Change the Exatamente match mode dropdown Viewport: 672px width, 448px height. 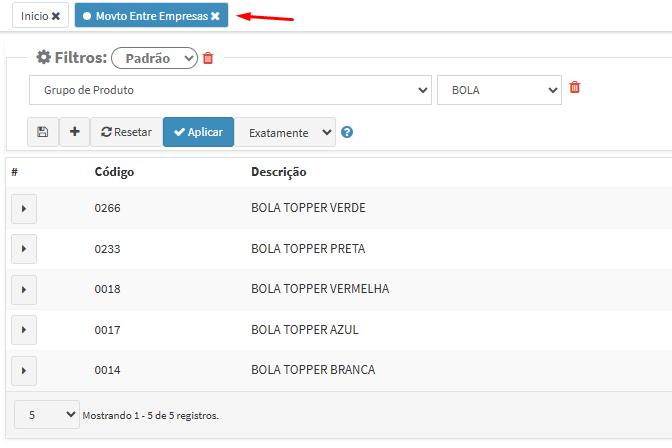point(286,132)
